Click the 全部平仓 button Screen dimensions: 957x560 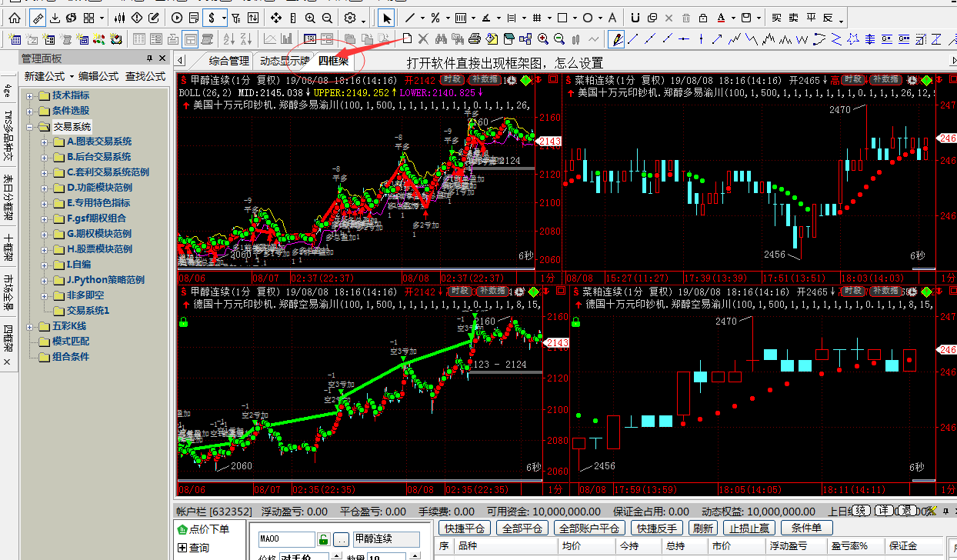point(523,528)
